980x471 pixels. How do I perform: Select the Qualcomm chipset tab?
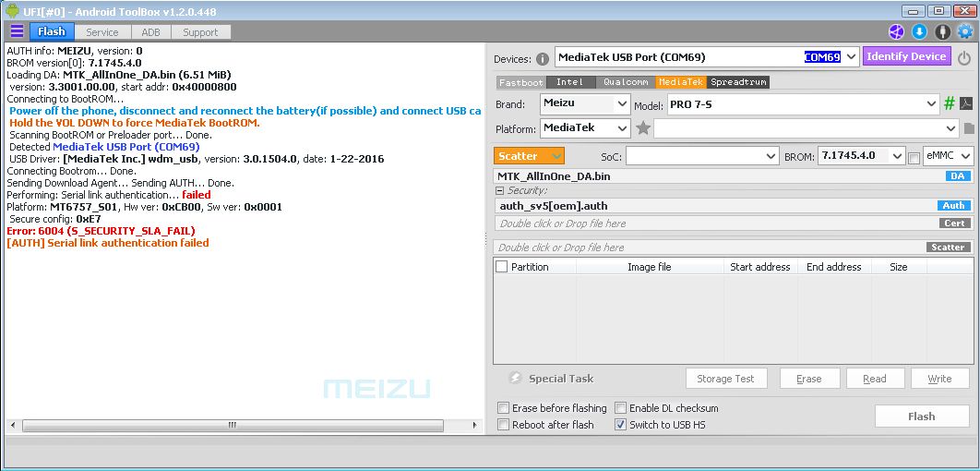point(626,82)
